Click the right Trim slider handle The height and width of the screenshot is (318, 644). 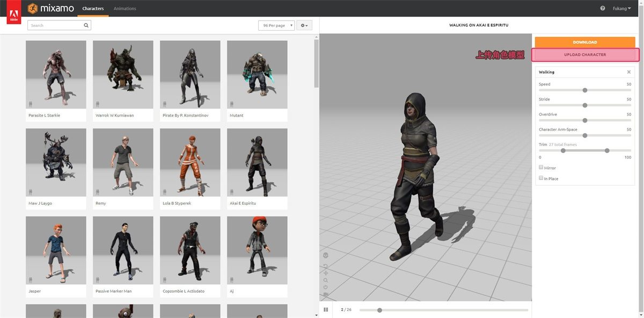click(x=607, y=150)
